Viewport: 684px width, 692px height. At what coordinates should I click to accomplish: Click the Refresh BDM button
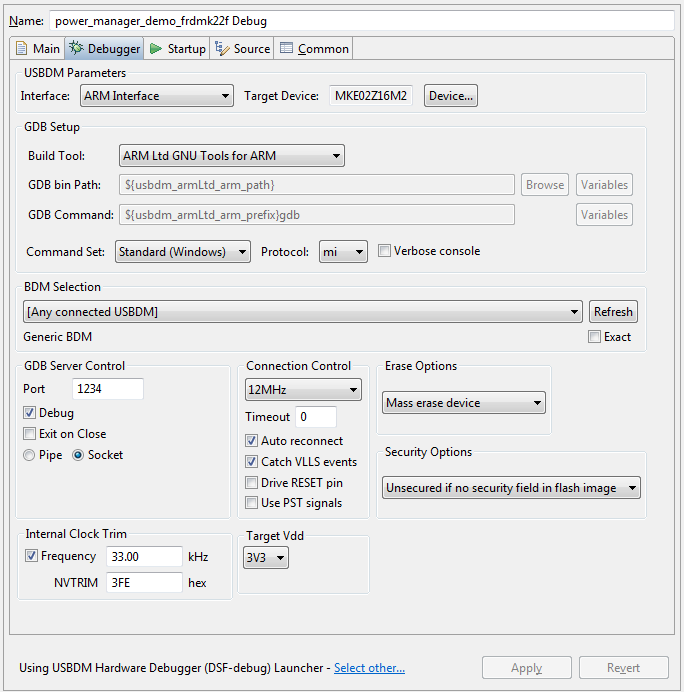click(x=613, y=312)
